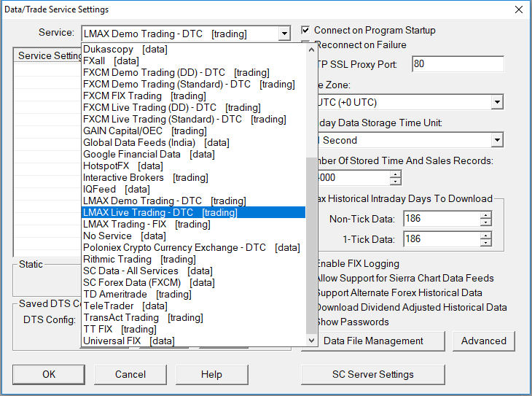532x396 pixels.
Task: Open Advanced settings button
Action: pos(484,341)
